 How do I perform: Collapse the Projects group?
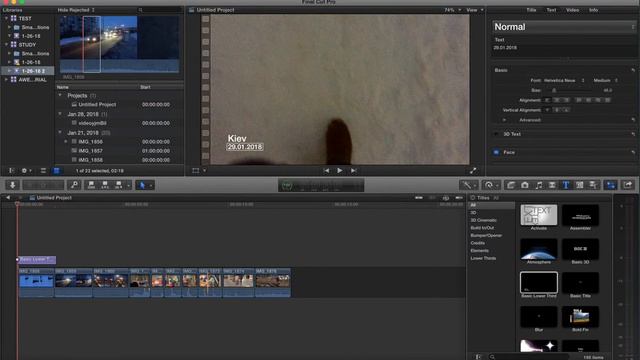point(60,95)
